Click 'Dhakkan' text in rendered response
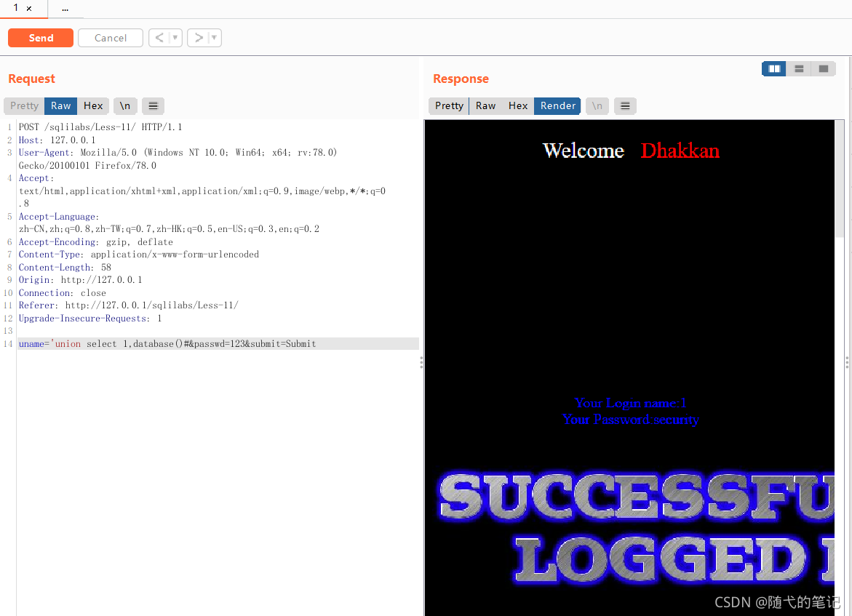 680,151
